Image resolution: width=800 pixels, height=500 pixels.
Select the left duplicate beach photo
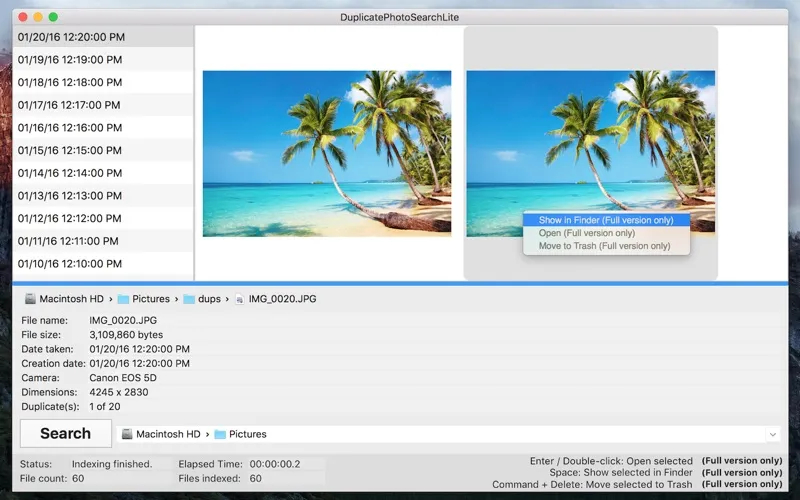(327, 153)
